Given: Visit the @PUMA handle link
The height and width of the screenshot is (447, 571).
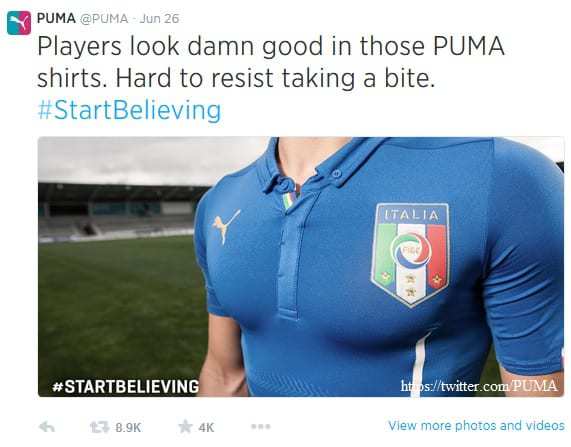Looking at the screenshot, I should pyautogui.click(x=104, y=19).
